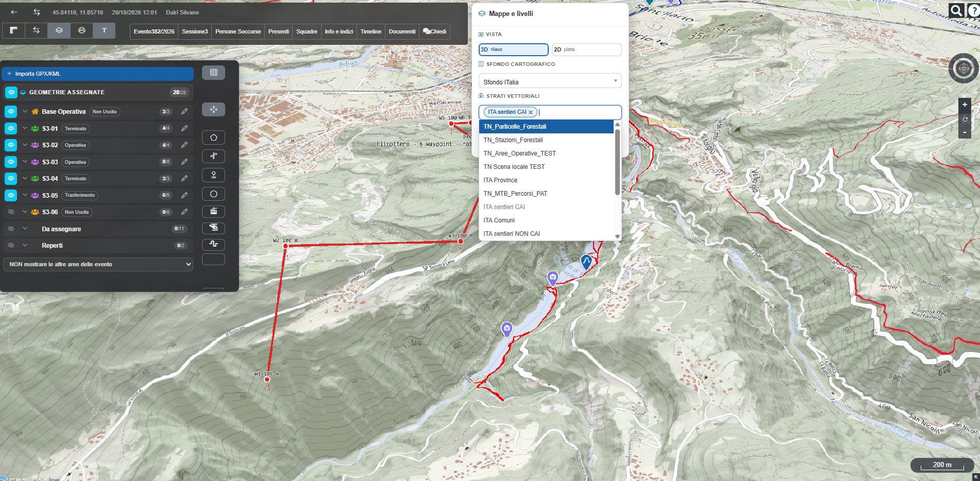Expand the S3-04 team row
The height and width of the screenshot is (481, 980).
(x=25, y=178)
